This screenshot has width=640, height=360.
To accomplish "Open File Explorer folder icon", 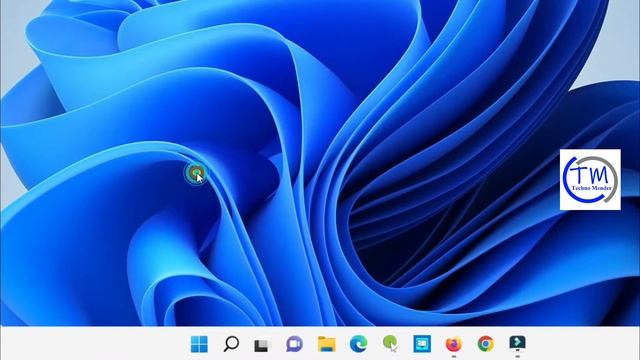I will pyautogui.click(x=327, y=344).
